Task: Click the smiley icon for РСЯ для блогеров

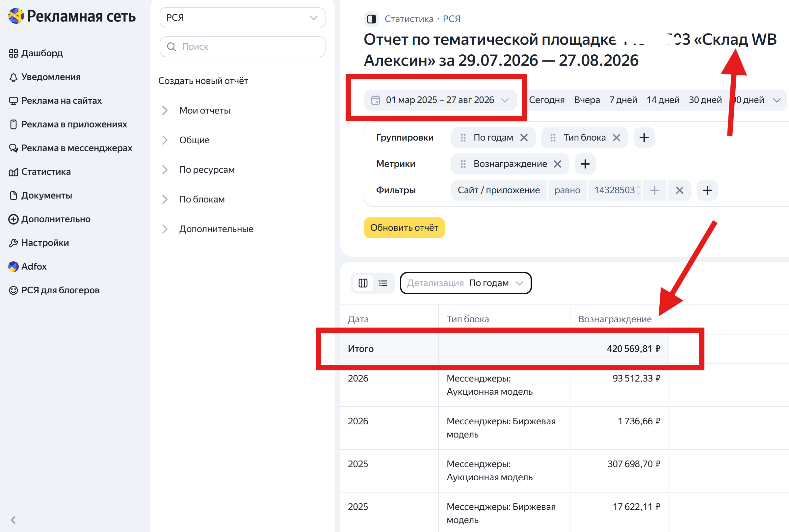Action: click(13, 291)
